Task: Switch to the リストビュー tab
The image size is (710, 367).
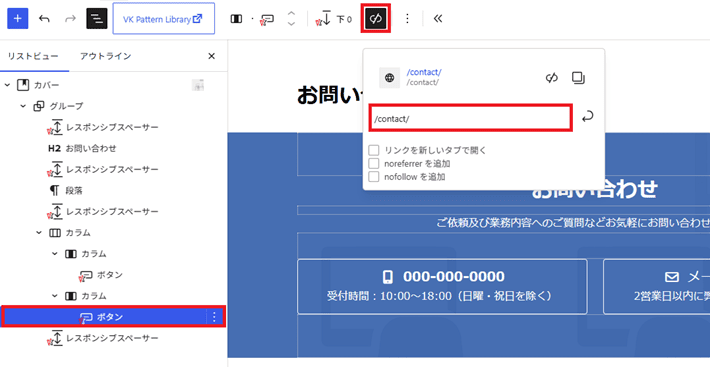Action: tap(33, 56)
